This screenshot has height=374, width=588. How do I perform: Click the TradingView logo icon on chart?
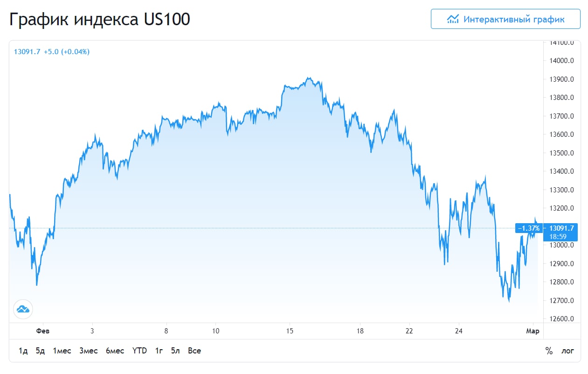(x=22, y=309)
